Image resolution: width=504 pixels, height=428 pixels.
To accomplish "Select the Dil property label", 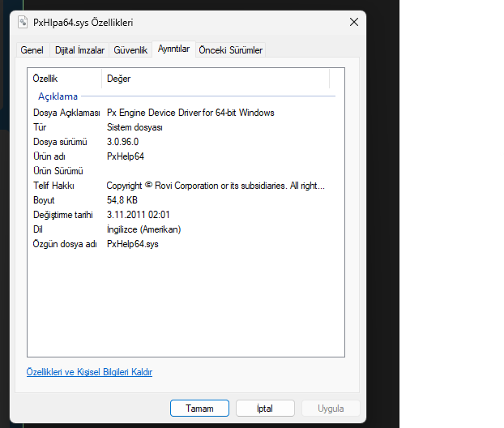I will click(x=38, y=229).
